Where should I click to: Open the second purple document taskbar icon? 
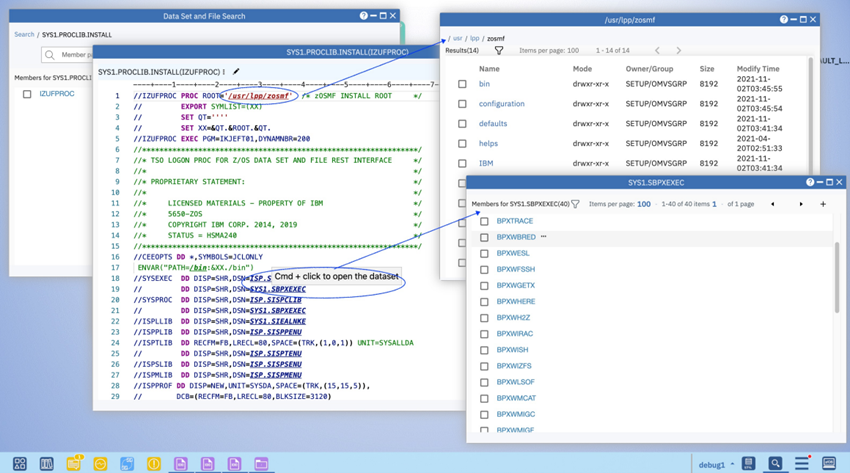(x=208, y=464)
